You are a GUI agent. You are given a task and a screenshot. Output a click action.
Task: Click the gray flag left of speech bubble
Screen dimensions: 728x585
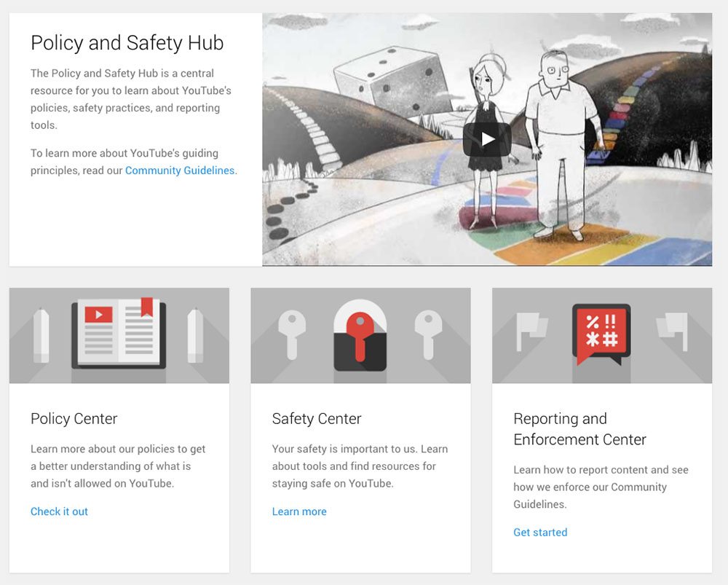coord(532,331)
